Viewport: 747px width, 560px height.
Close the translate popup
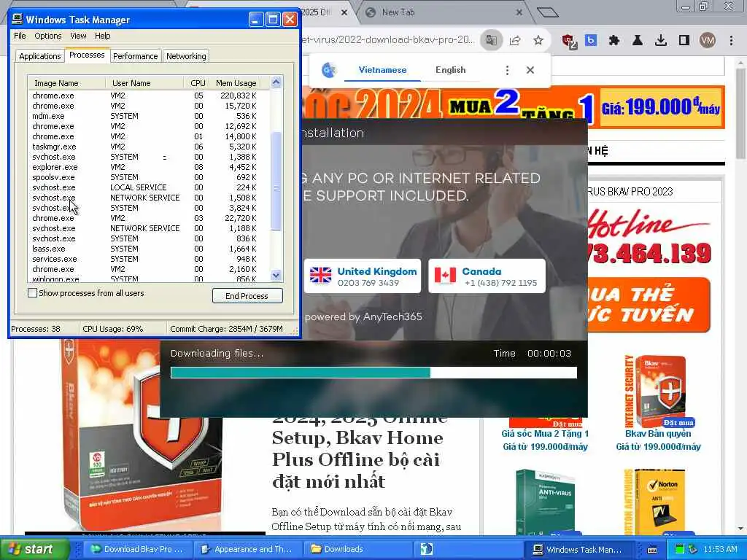click(x=530, y=70)
